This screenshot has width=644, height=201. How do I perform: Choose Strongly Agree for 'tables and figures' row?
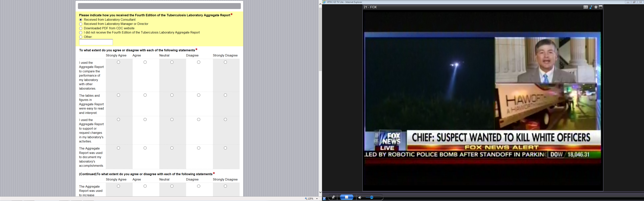tap(118, 95)
